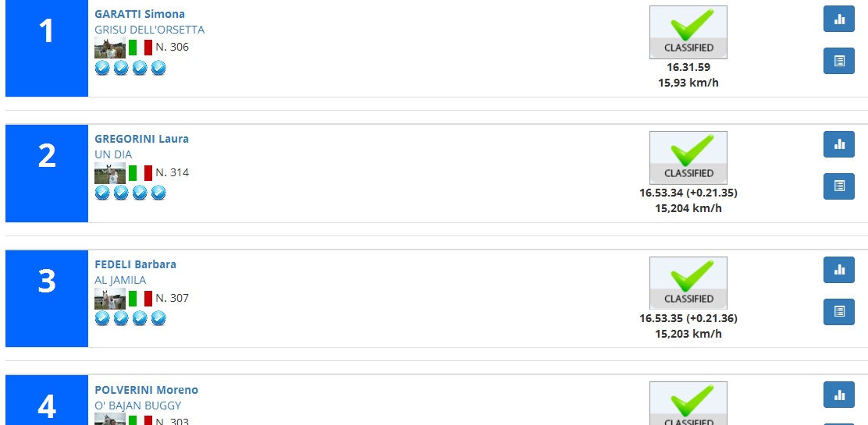
Task: Open the details list for Fedeli Barbara
Action: 839,312
